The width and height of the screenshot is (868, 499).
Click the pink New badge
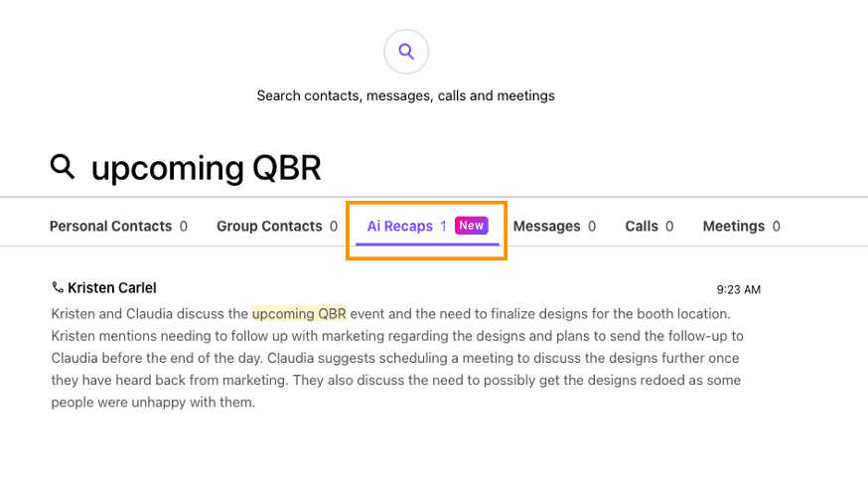coord(472,226)
